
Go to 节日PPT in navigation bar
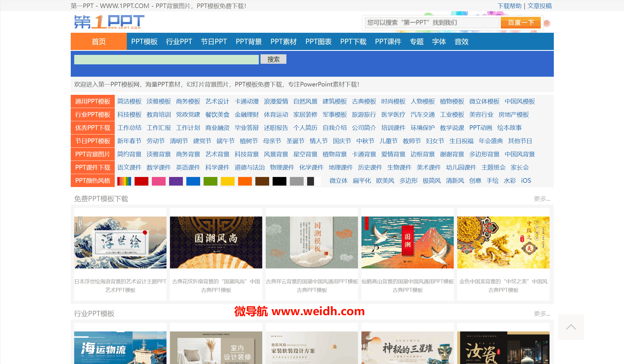(214, 42)
